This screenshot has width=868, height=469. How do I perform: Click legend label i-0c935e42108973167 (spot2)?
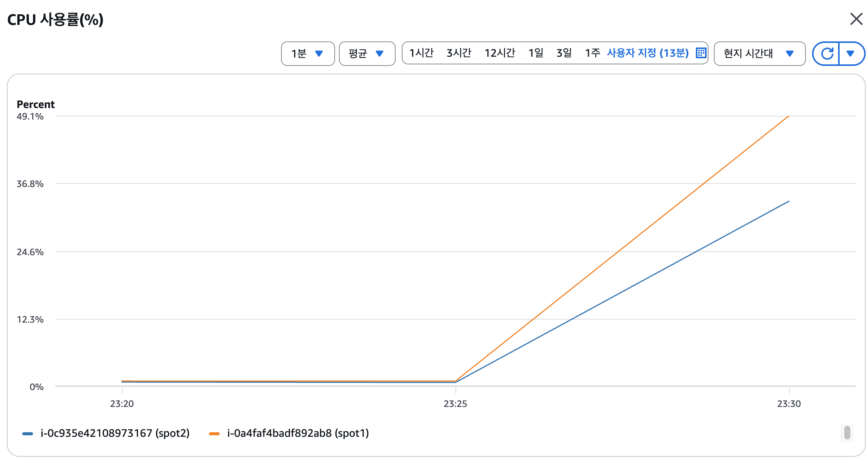click(x=115, y=433)
